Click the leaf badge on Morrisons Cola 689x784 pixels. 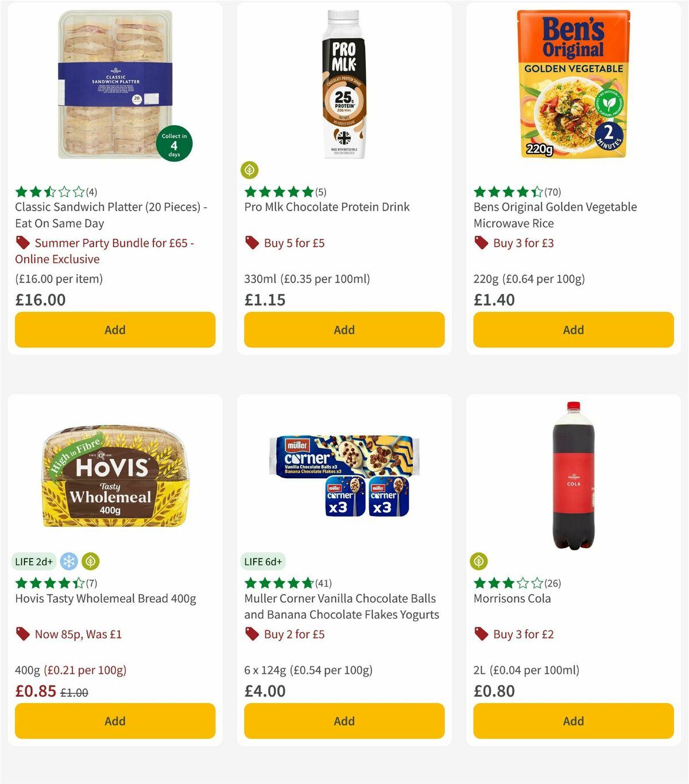479,561
